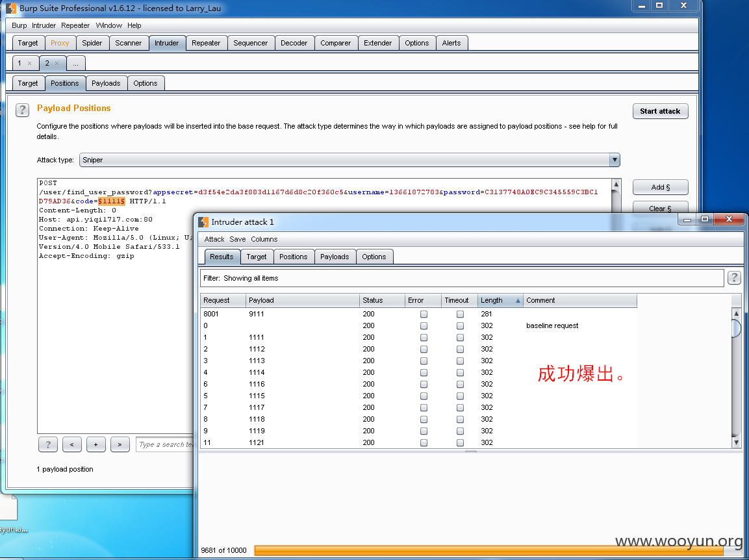
Task: Open the Repeater menu in menu bar
Action: point(75,25)
